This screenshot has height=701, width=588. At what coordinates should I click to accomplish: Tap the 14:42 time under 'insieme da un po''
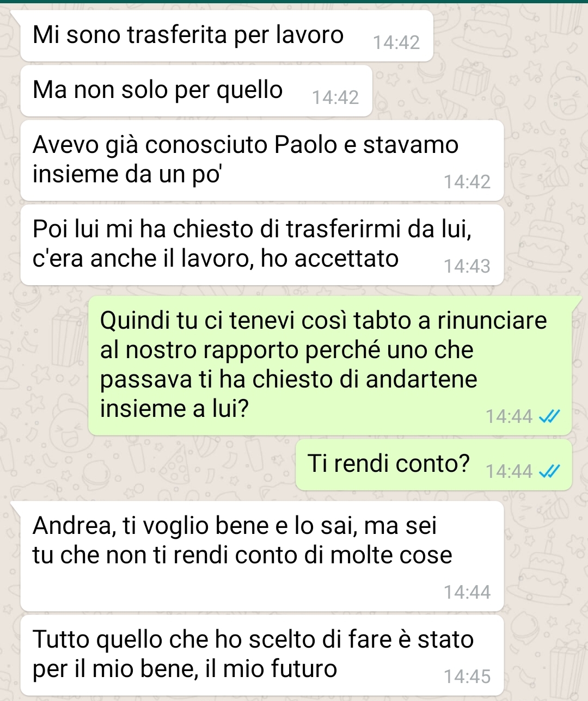(x=467, y=182)
